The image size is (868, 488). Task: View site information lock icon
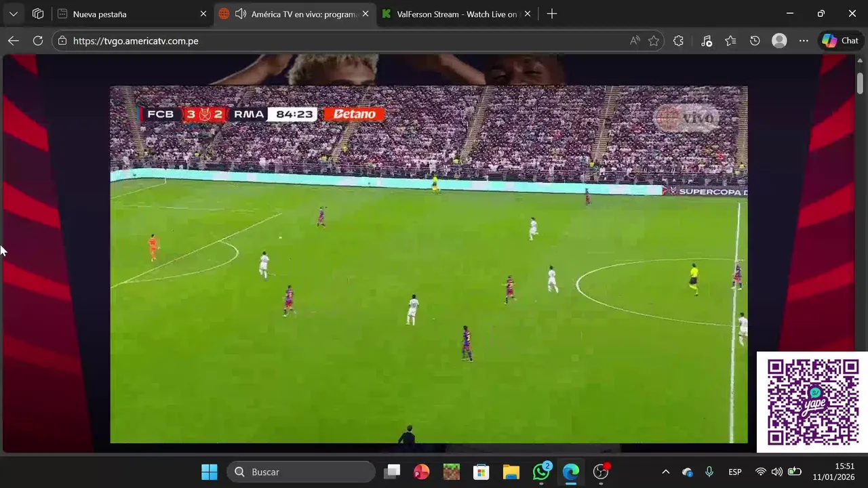62,41
